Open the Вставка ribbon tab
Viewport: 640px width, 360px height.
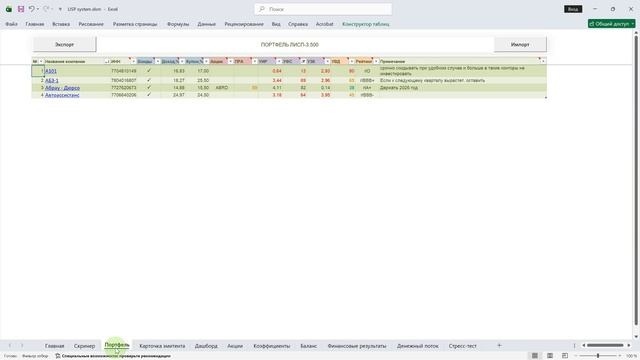61,24
